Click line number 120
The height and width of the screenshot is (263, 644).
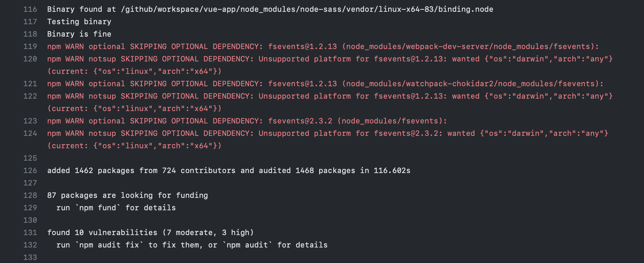[x=30, y=59]
